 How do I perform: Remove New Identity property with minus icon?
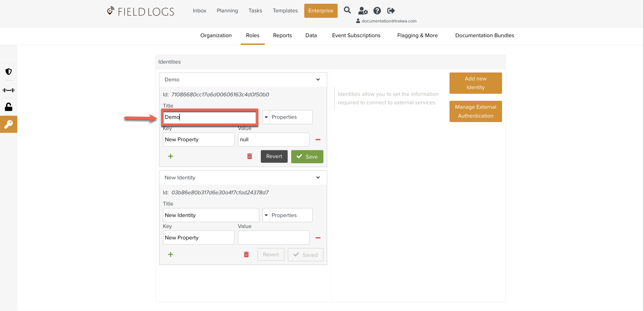click(x=318, y=238)
